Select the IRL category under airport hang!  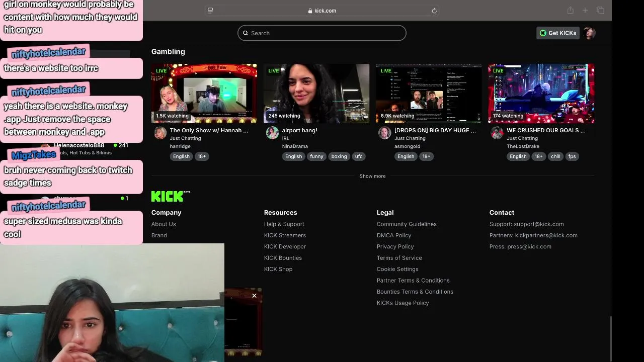click(285, 138)
